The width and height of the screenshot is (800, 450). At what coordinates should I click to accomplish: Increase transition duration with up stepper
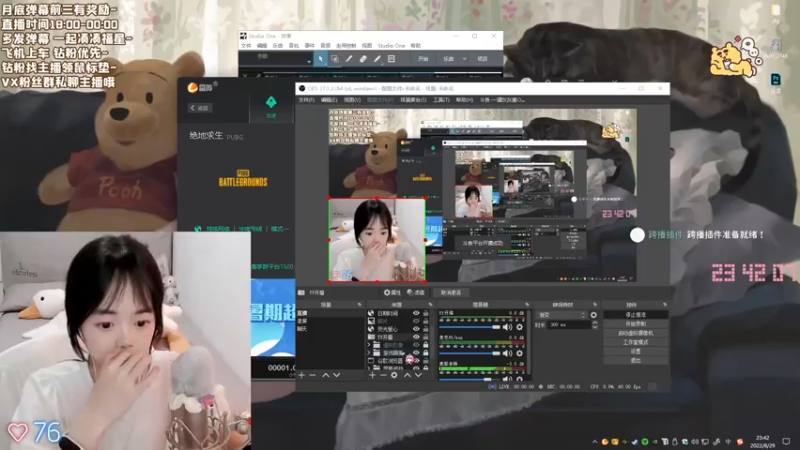594,322
